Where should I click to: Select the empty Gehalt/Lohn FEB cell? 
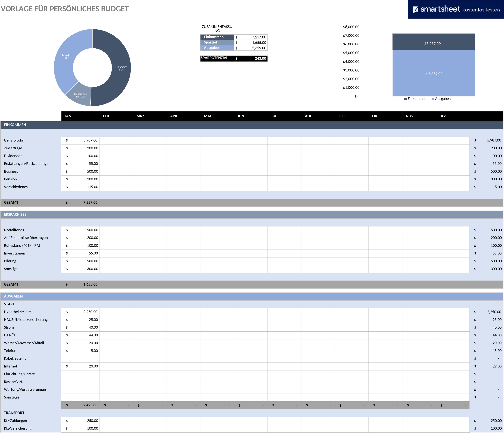pos(116,140)
